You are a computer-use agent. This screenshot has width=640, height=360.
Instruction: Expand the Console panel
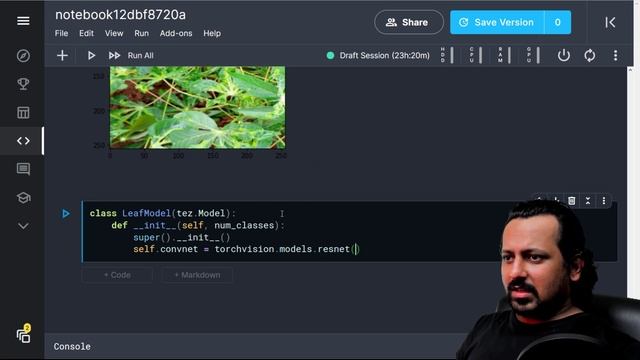(72, 347)
